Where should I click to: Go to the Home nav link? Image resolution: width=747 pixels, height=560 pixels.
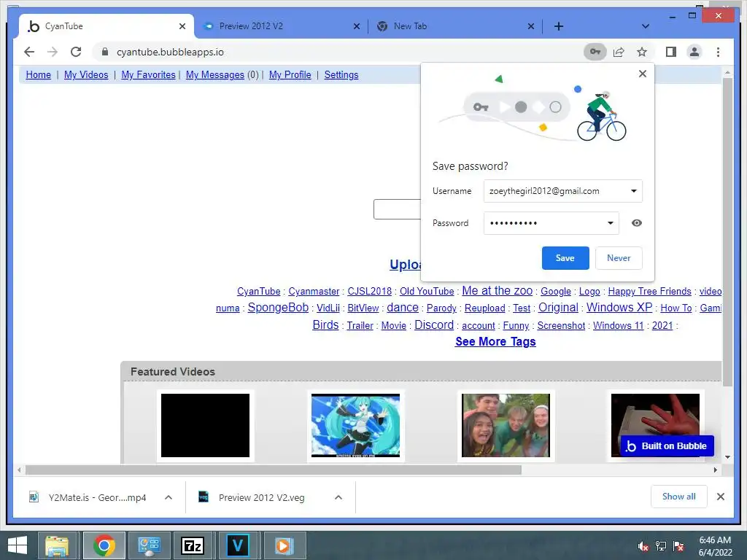coord(38,75)
